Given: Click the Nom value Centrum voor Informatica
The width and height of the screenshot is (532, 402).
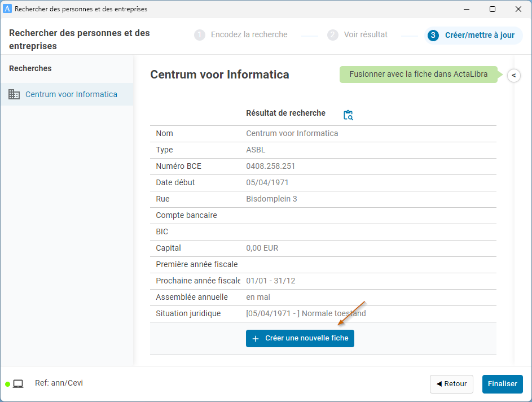Looking at the screenshot, I should coord(292,133).
